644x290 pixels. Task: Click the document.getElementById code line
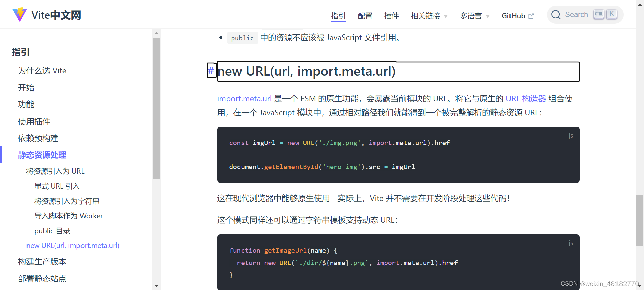tap(322, 167)
